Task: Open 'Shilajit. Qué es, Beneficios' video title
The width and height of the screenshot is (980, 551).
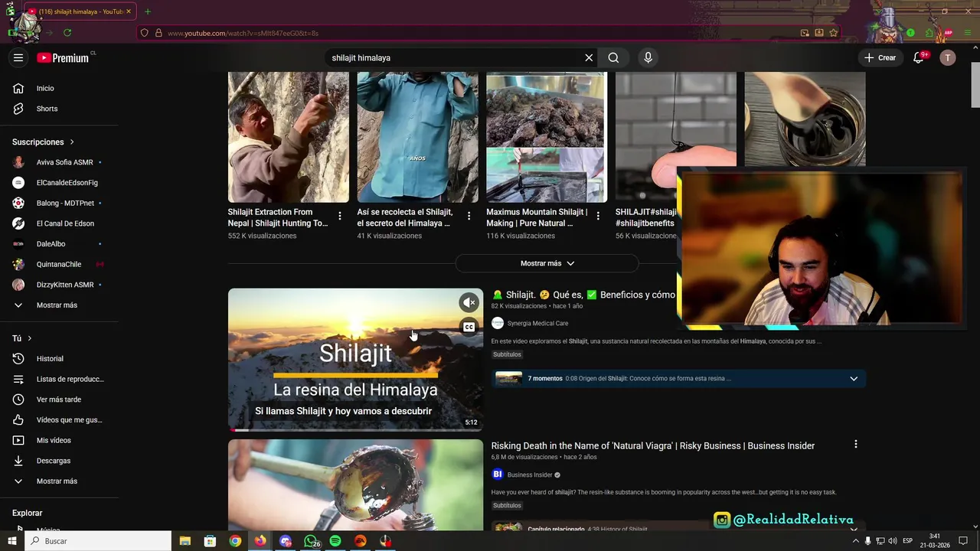Action: [x=583, y=295]
